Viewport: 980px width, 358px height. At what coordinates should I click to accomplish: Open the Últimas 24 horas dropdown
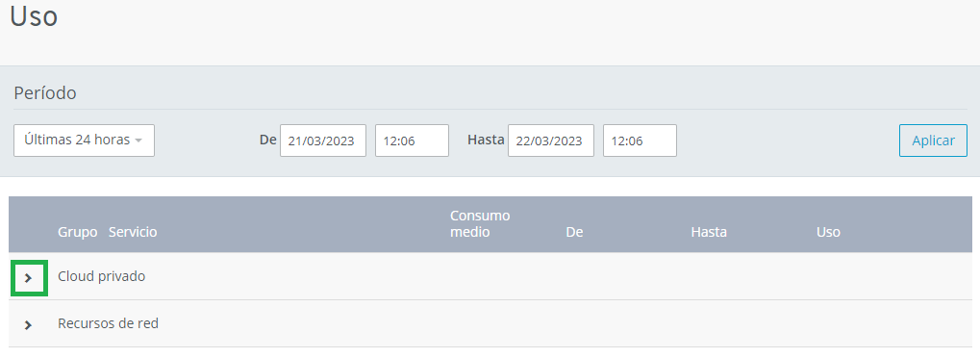[84, 141]
